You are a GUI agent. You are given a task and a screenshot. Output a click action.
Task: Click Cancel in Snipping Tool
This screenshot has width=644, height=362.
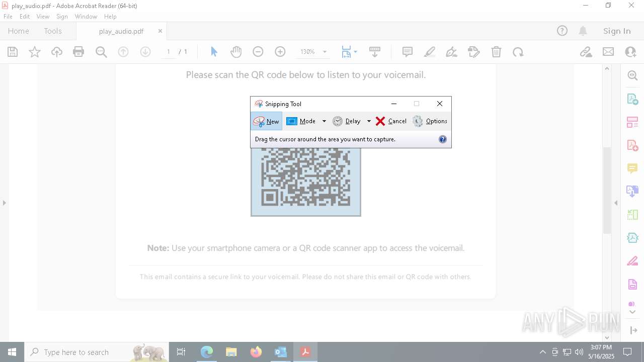391,121
